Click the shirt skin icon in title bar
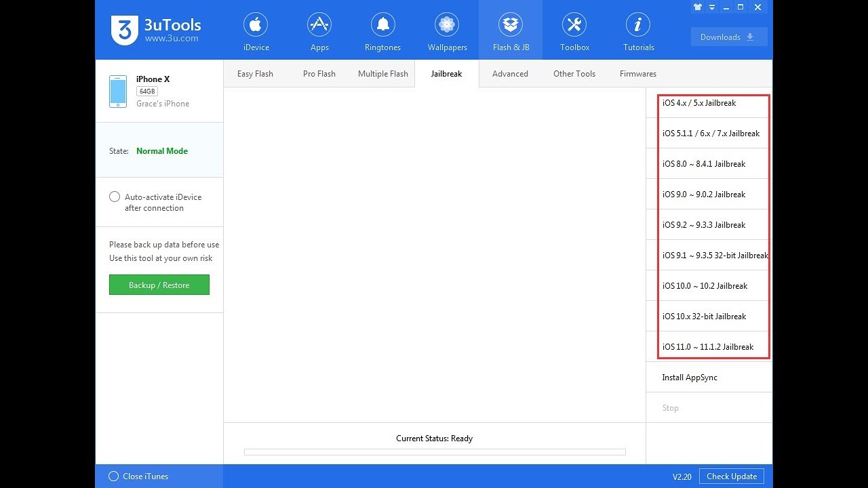868x488 pixels. 698,7
